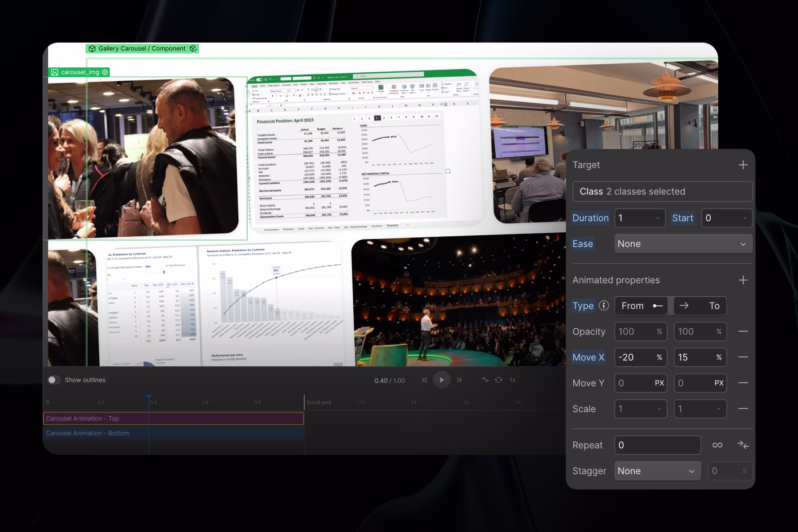
Task: Click the component icon after label
Action: coord(193,49)
